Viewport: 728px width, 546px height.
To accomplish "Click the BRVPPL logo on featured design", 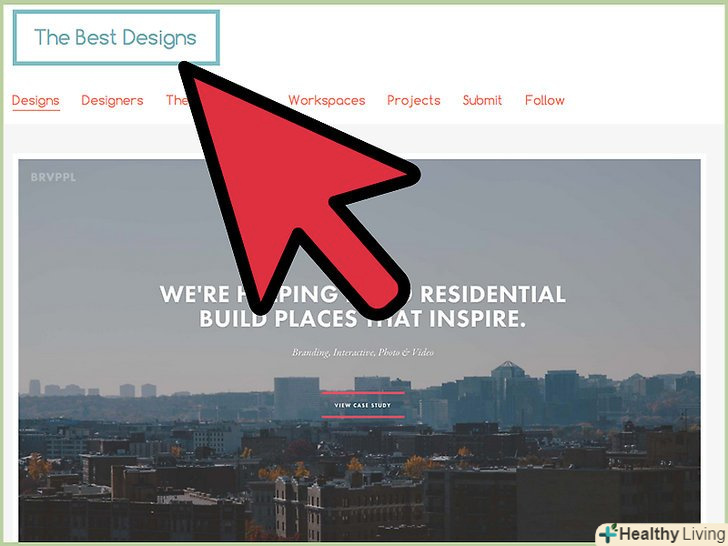I will point(53,177).
